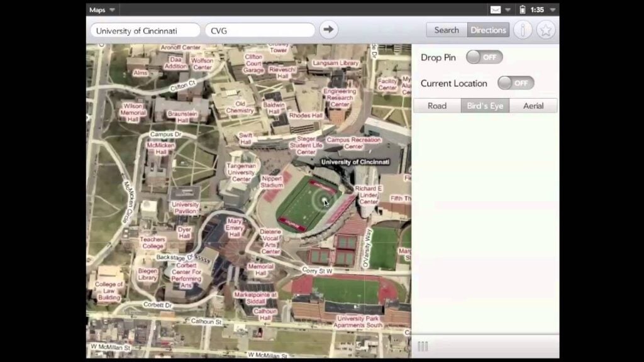Expand the system menu arrow beside the clock

click(x=553, y=9)
